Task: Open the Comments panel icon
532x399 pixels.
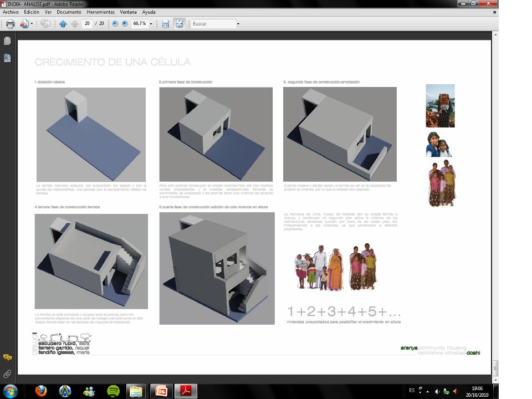Action: pyautogui.click(x=7, y=357)
